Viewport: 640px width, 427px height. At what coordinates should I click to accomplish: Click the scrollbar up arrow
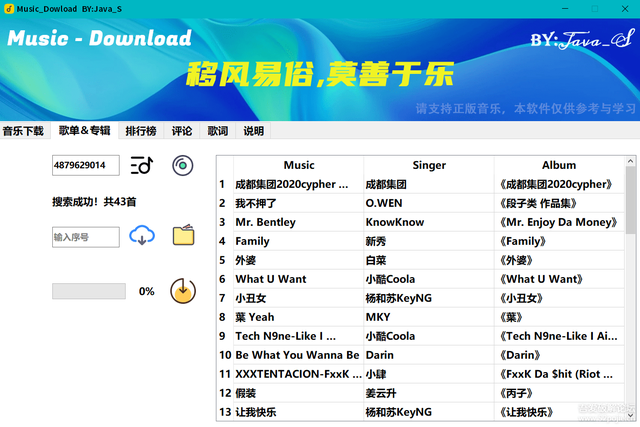point(631,161)
